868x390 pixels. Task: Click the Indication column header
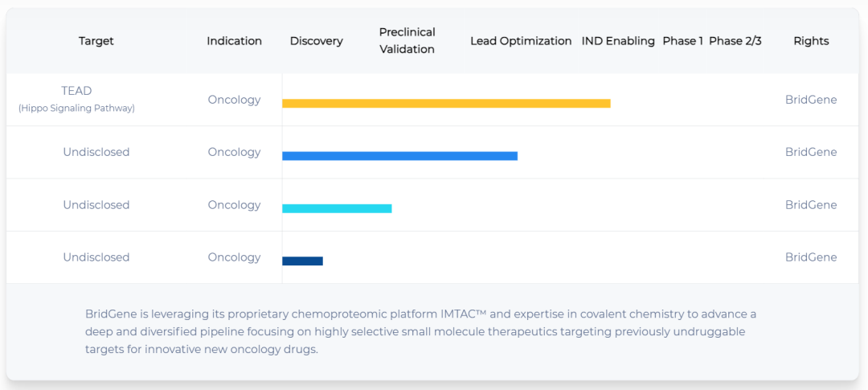(234, 41)
